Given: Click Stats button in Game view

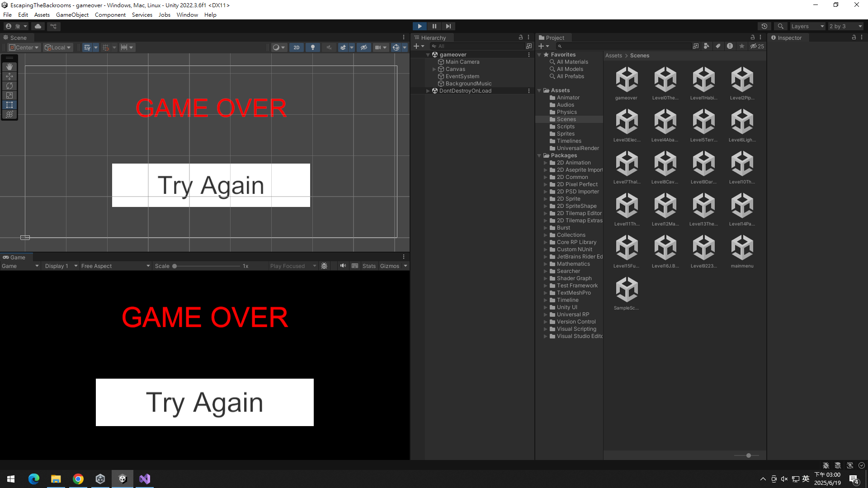Looking at the screenshot, I should pos(369,266).
